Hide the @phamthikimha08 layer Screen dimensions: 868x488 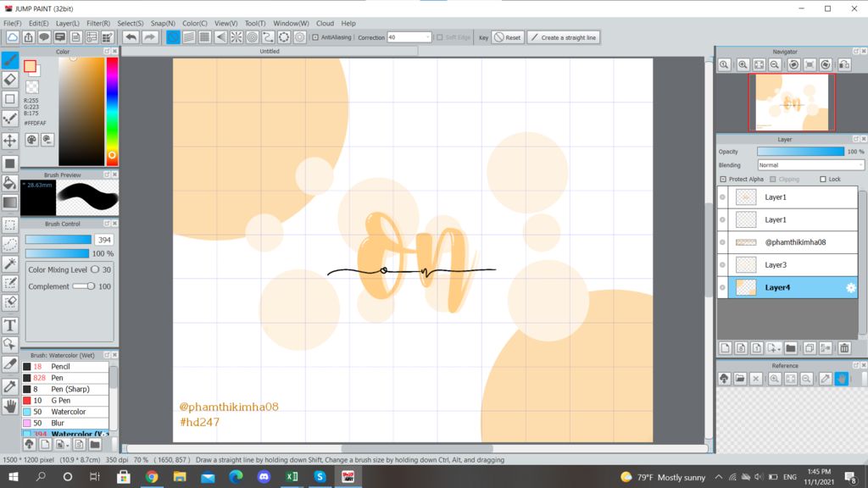point(722,242)
